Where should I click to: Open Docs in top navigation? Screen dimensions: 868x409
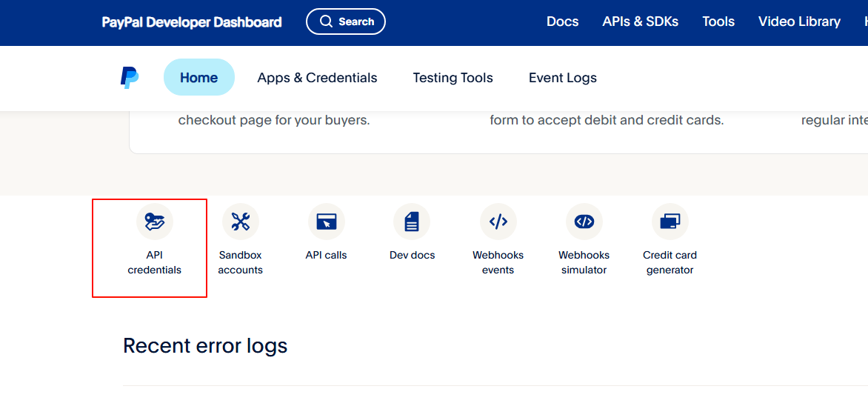tap(562, 21)
